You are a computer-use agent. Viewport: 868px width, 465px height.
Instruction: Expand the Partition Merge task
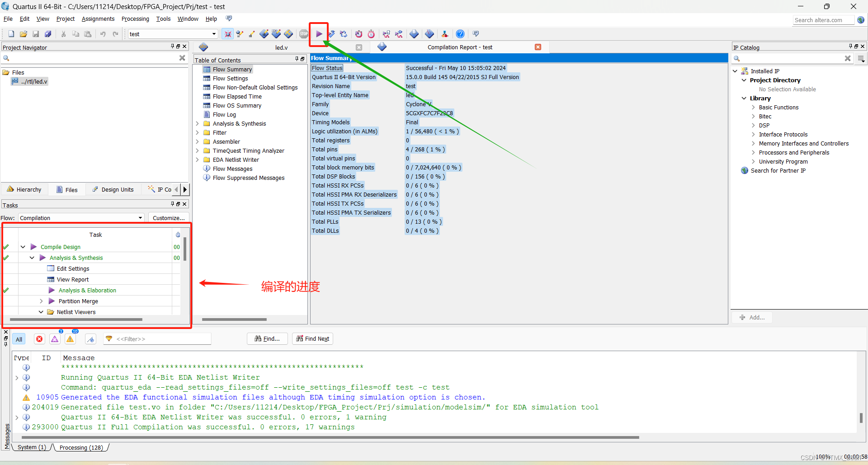pos(41,301)
